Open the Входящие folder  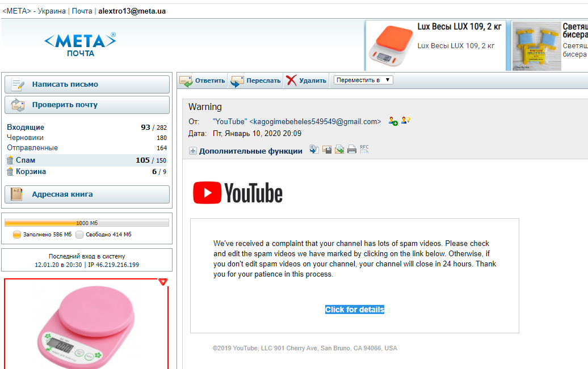coord(26,128)
